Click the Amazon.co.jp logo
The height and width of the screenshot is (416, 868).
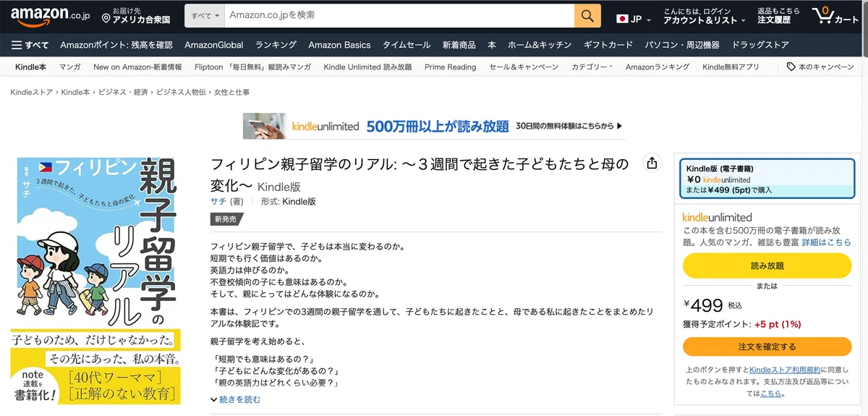pyautogui.click(x=50, y=16)
